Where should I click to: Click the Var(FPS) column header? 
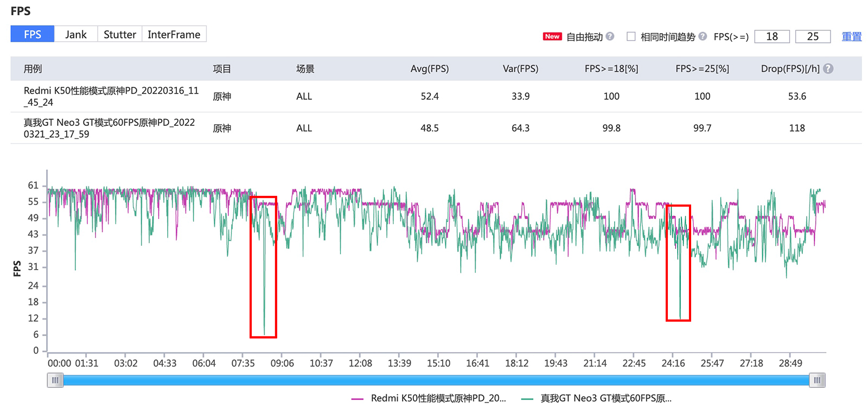click(520, 69)
